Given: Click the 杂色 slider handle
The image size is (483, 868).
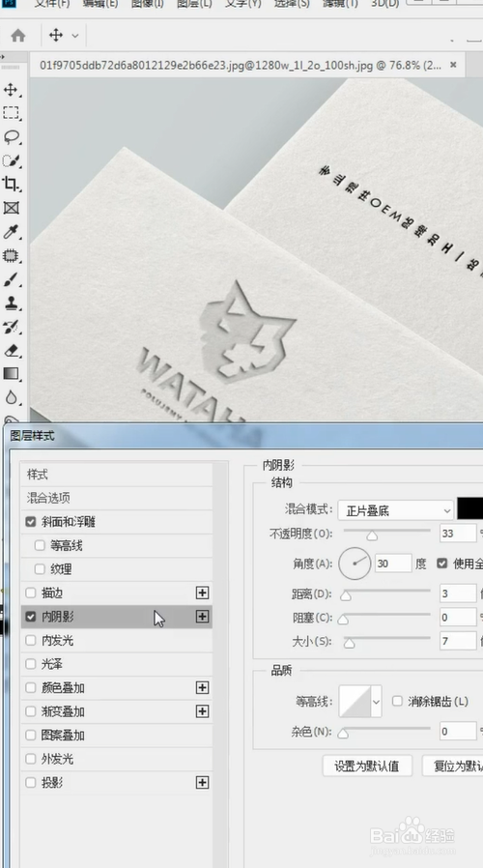Looking at the screenshot, I should (x=343, y=734).
